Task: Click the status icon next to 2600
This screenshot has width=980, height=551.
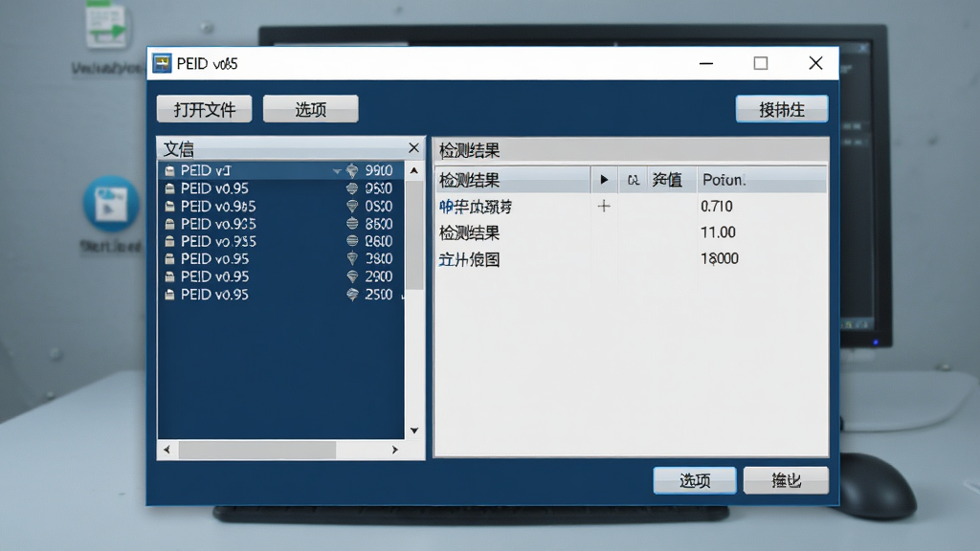Action: pyautogui.click(x=352, y=241)
